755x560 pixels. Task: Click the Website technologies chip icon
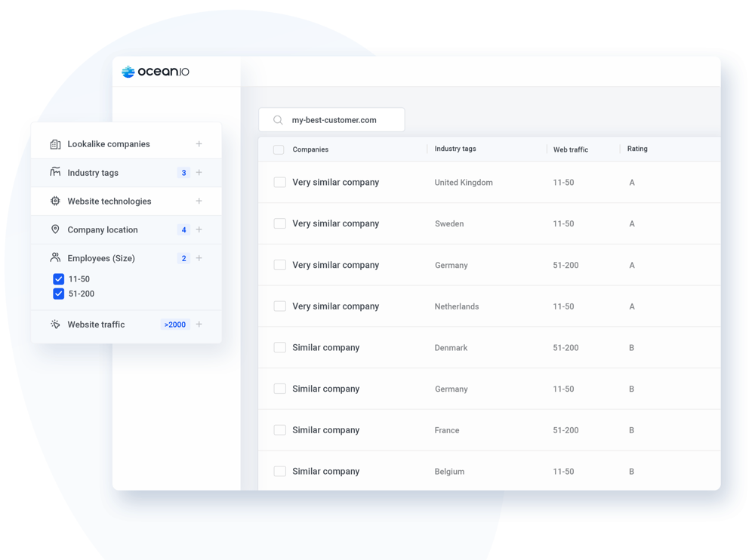pos(55,201)
